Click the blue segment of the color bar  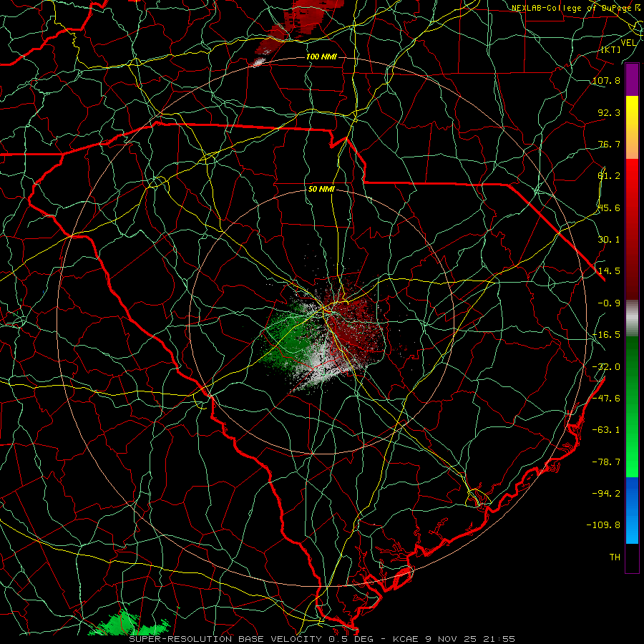632,510
